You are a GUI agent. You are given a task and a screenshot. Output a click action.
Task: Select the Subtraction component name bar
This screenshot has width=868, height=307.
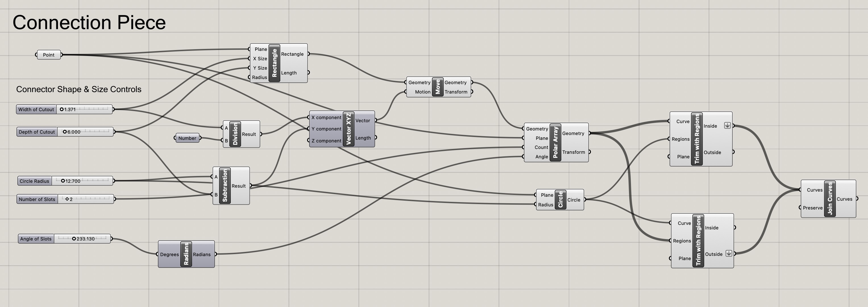pos(225,186)
